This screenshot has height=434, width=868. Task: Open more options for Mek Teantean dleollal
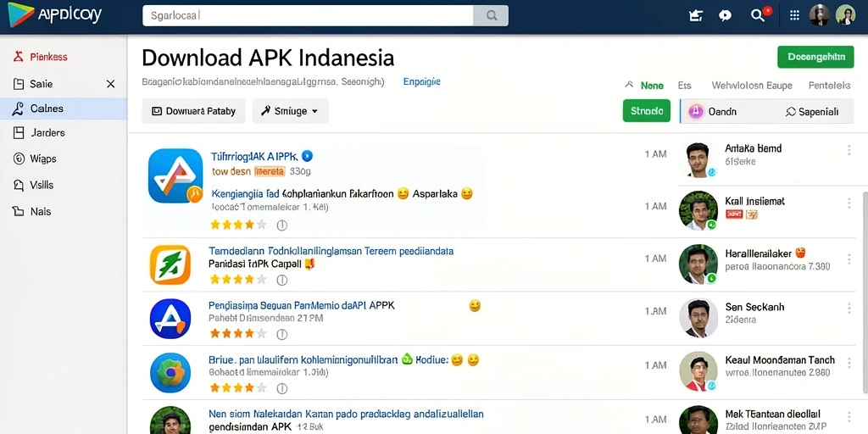[849, 416]
